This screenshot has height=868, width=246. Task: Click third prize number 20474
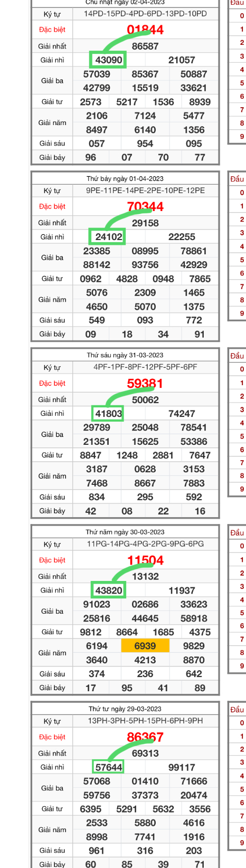point(194,795)
